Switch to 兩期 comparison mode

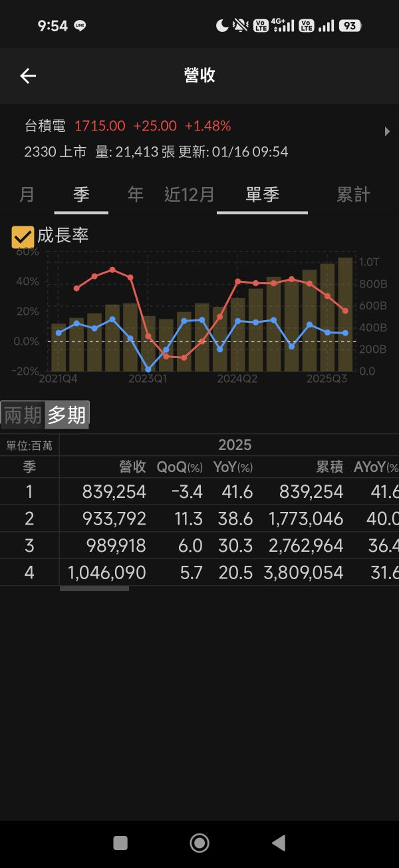point(23,415)
